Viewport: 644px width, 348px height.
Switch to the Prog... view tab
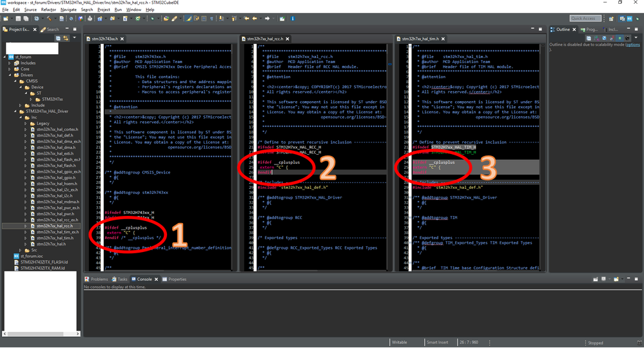[589, 29]
